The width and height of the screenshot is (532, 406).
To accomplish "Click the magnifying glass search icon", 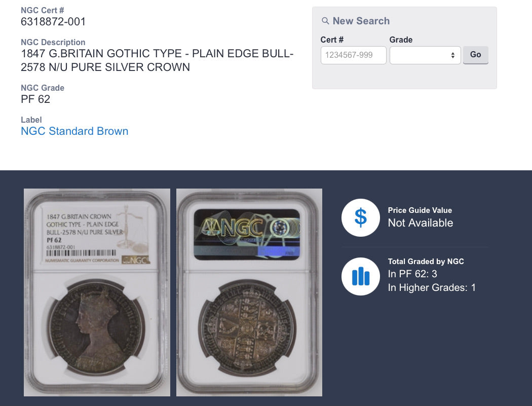I will pos(325,21).
